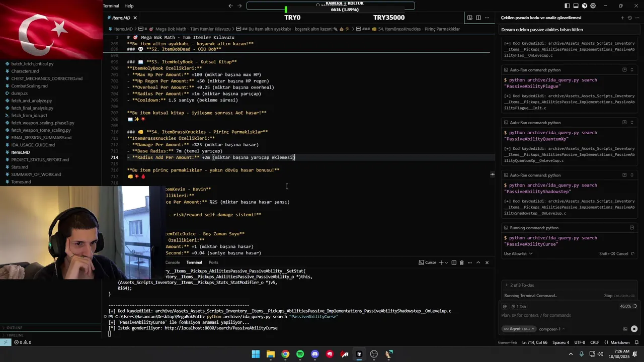Open the Agent mode dropdown
Viewport: 644px width, 362px height.
[x=519, y=329]
